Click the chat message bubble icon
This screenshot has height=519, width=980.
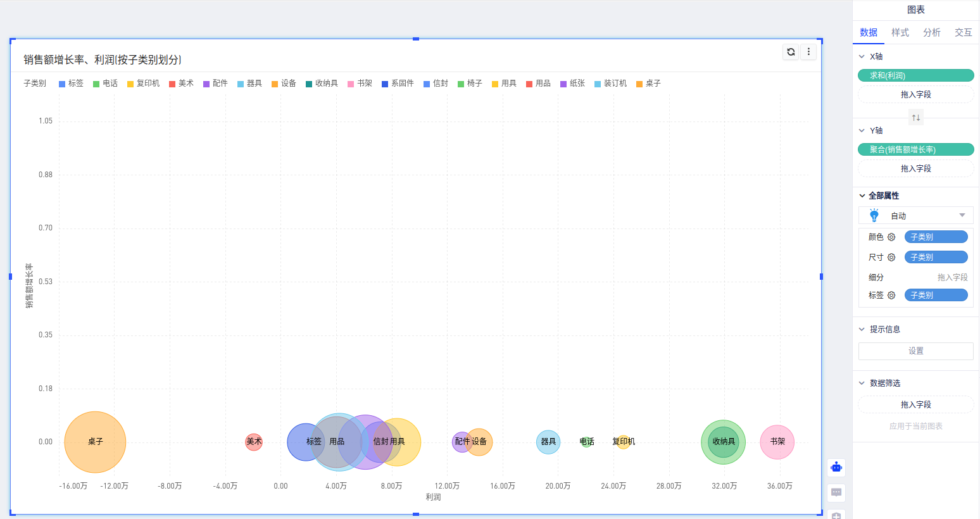coord(836,492)
